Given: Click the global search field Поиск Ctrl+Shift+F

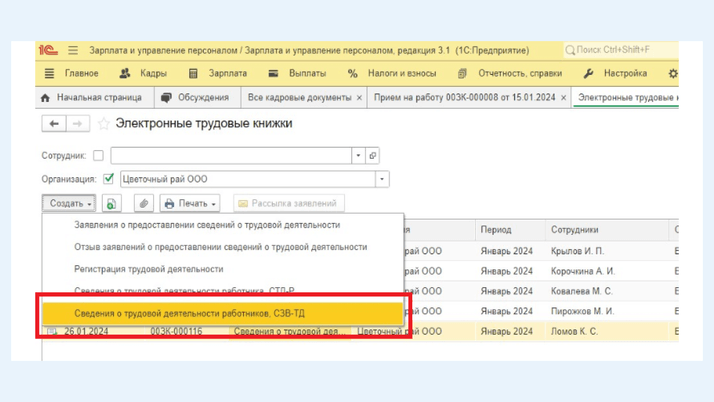Looking at the screenshot, I should (x=621, y=50).
